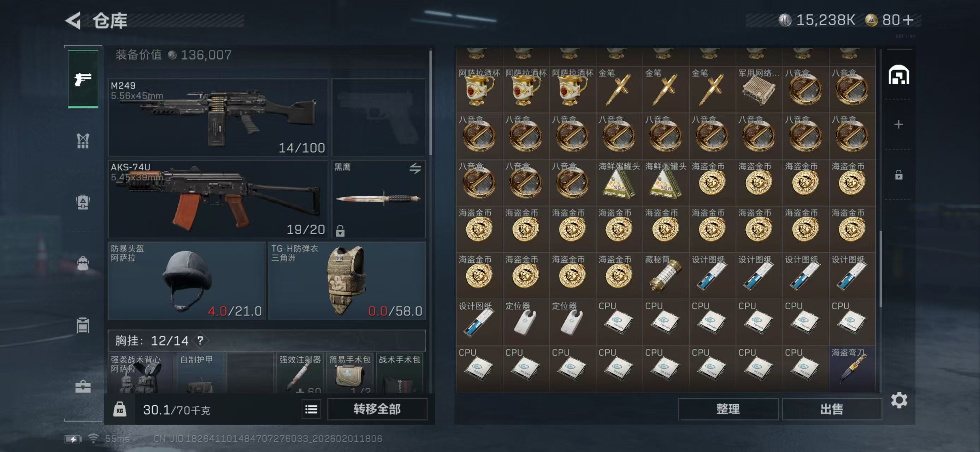Click the 出售 sell button
Screen dimensions: 980x452
coord(832,409)
